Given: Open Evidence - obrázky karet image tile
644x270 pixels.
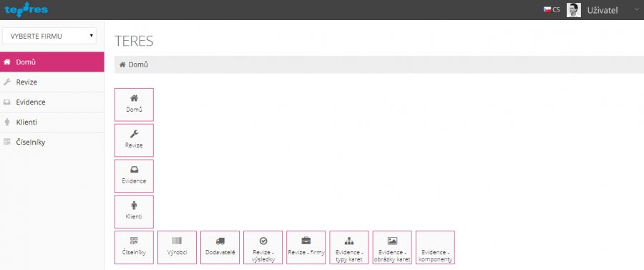Looking at the screenshot, I should [392, 247].
